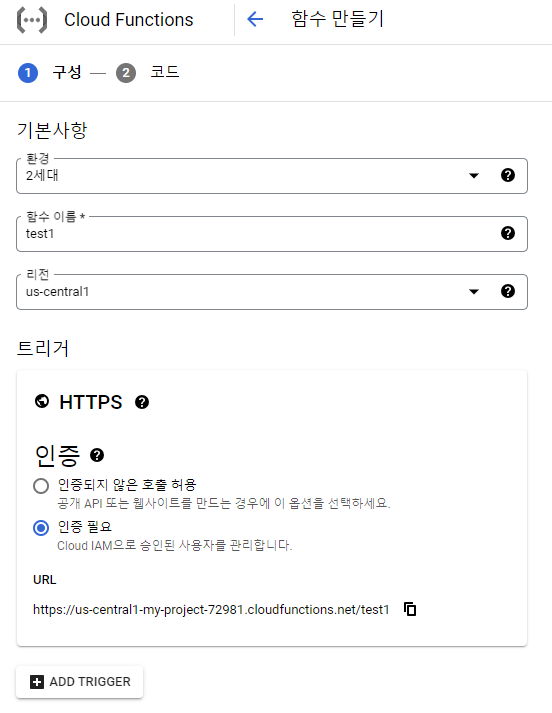
Task: Go back using the blue arrow
Action: pyautogui.click(x=255, y=19)
